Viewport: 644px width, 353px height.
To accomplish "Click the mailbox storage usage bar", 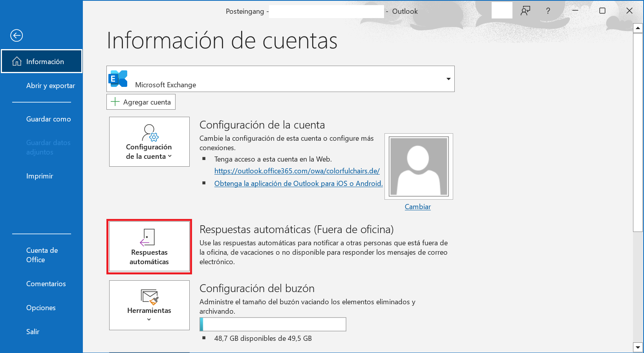I will click(273, 324).
